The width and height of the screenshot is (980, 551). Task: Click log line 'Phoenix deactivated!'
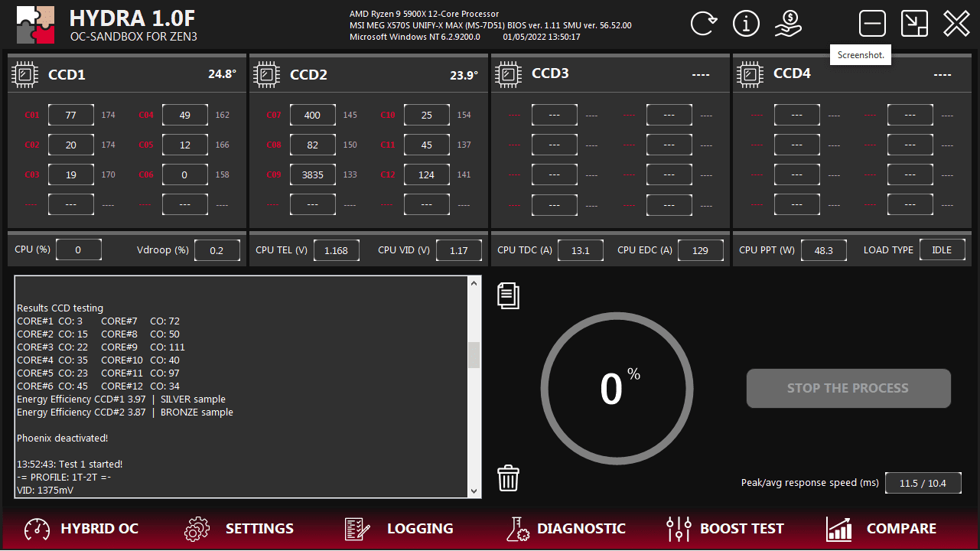(63, 439)
